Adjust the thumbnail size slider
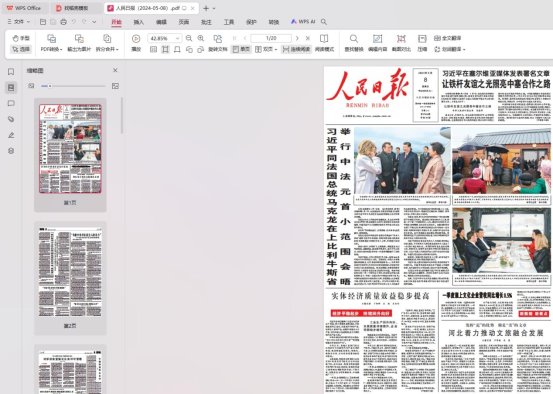 [73, 86]
